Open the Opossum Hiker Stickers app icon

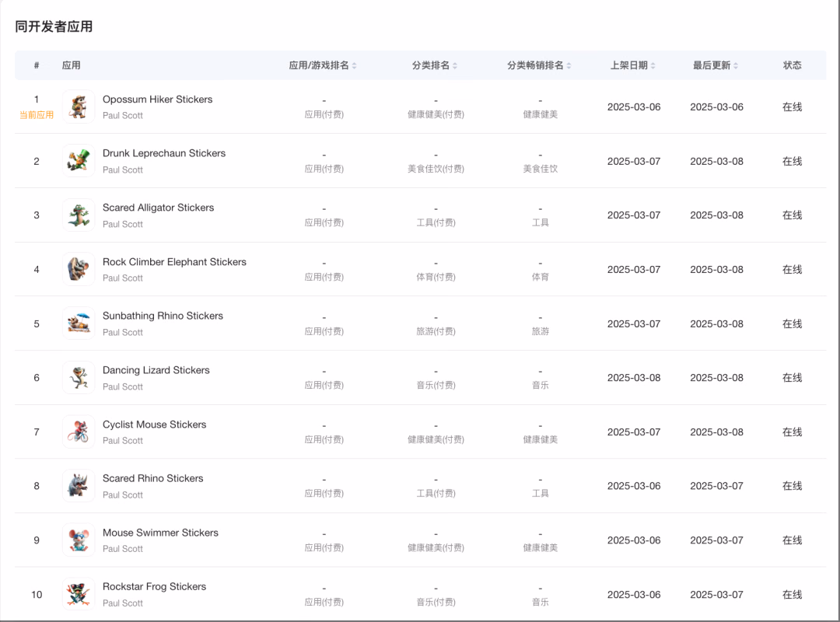[x=79, y=107]
